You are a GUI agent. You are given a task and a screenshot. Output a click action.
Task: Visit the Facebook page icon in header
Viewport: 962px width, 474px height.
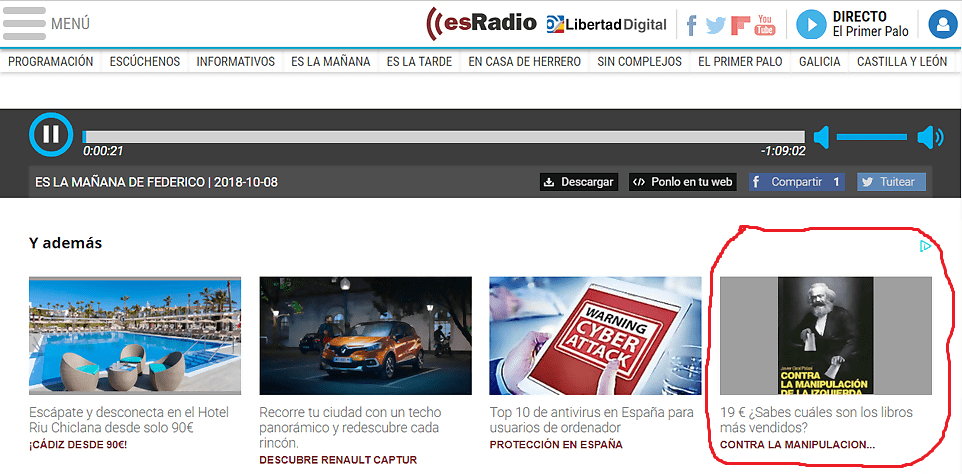pyautogui.click(x=691, y=25)
